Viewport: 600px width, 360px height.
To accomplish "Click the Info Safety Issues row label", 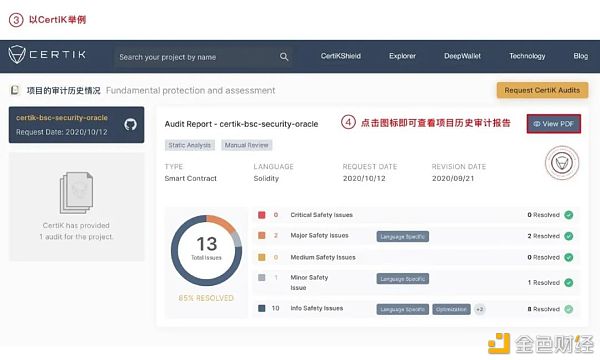I will coord(317,308).
